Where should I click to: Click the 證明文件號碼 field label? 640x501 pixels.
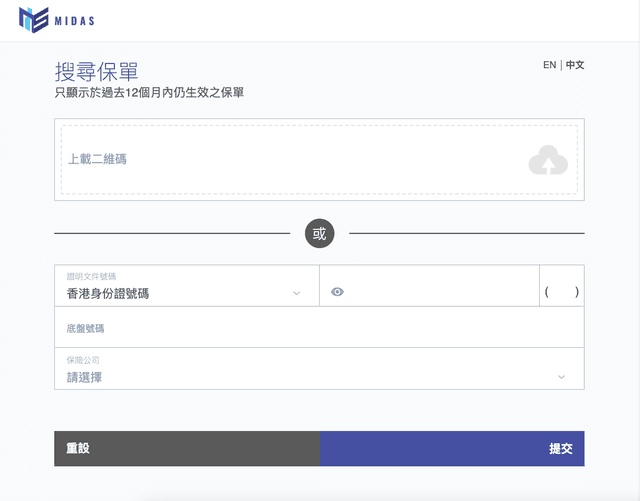pyautogui.click(x=92, y=276)
